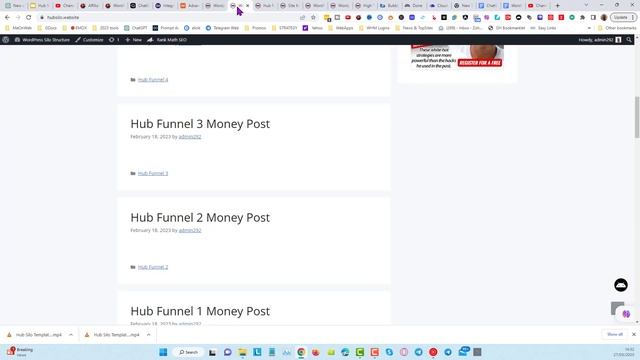Click admin292 author link under Funnel 2 post
The image size is (640, 360).
click(190, 230)
